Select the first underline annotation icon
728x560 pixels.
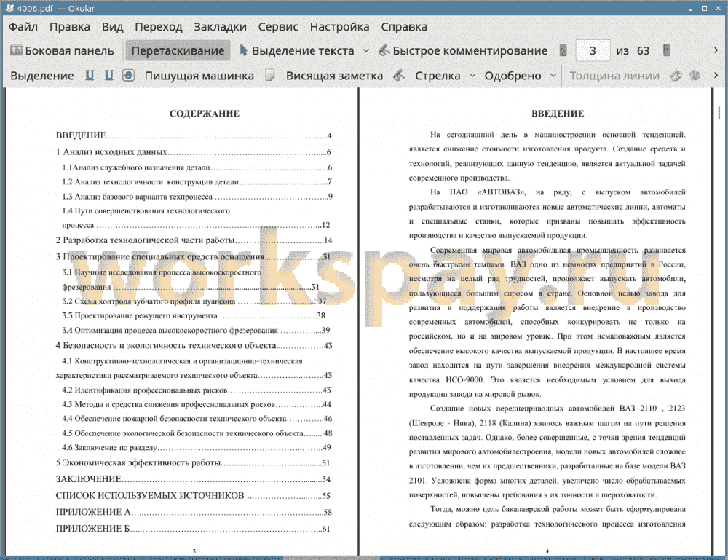(x=90, y=75)
